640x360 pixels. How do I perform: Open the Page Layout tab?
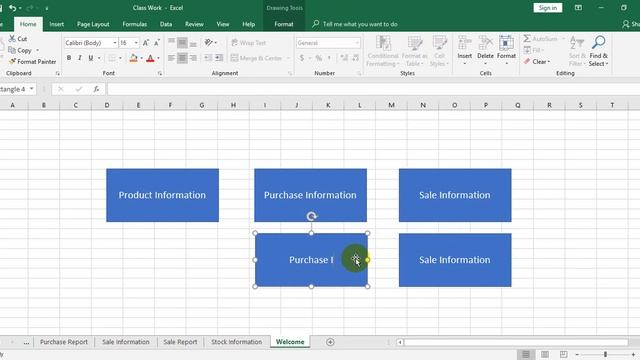pyautogui.click(x=93, y=24)
